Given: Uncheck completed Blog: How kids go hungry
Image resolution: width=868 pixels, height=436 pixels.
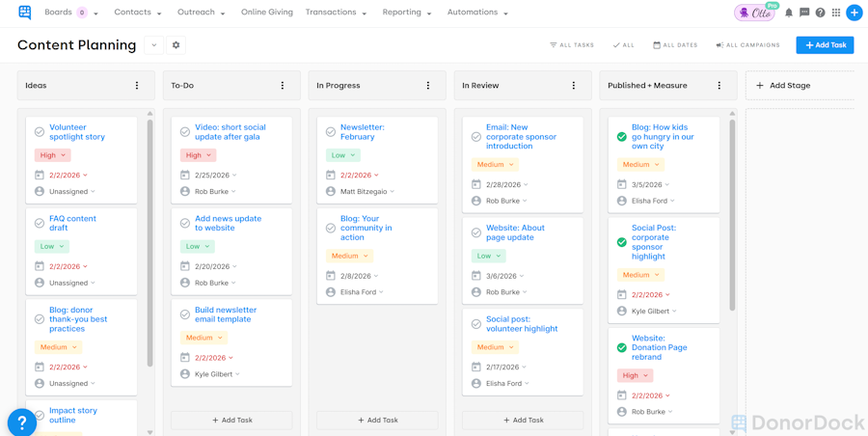Looking at the screenshot, I should click(622, 137).
